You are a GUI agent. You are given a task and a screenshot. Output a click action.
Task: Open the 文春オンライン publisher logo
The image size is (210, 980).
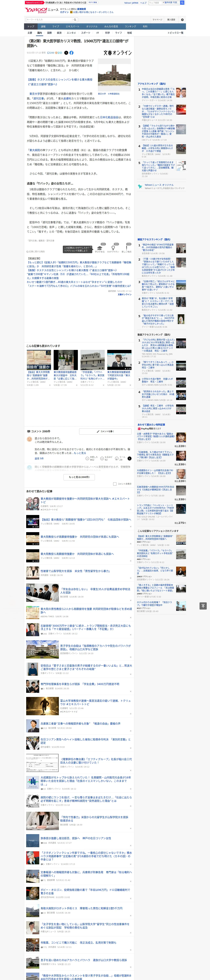117,53
